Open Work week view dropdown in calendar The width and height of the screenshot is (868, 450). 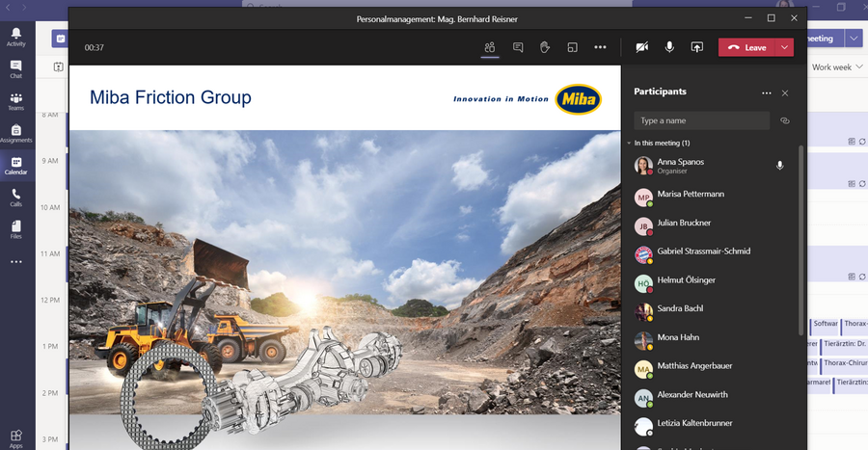[x=837, y=66]
